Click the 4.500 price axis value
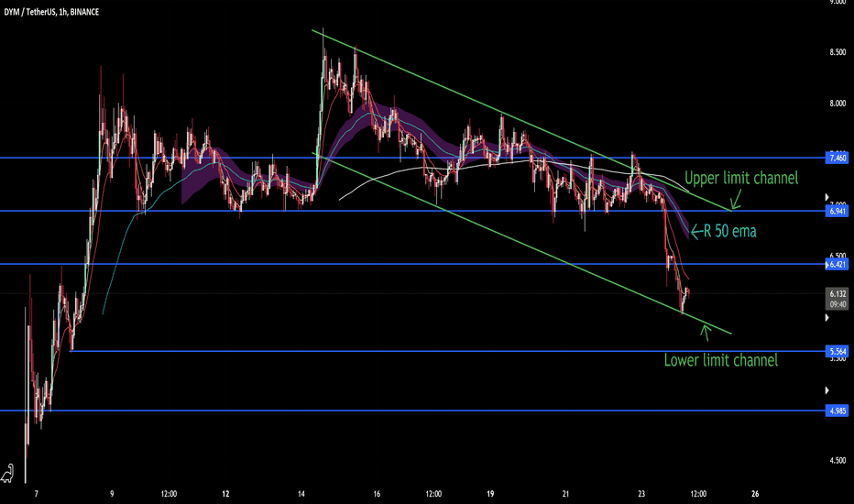The width and height of the screenshot is (854, 504). (838, 460)
